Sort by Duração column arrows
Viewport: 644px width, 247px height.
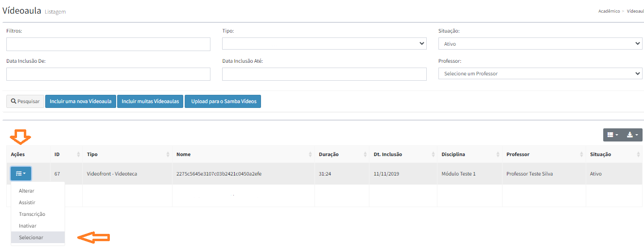pyautogui.click(x=365, y=155)
